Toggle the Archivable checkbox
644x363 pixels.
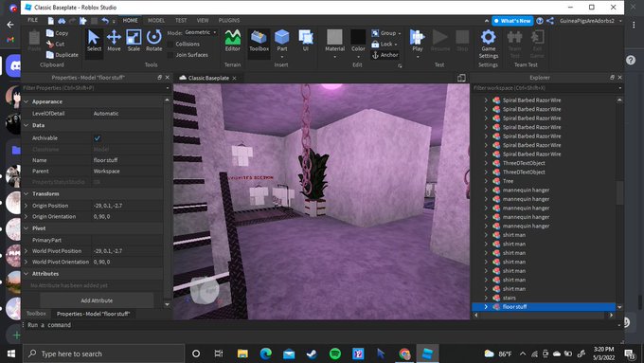[x=98, y=138]
